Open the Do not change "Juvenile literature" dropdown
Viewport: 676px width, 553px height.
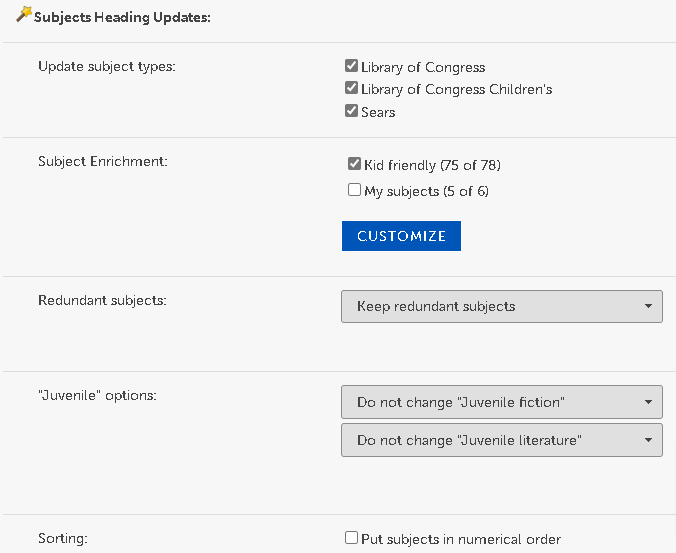tap(501, 440)
